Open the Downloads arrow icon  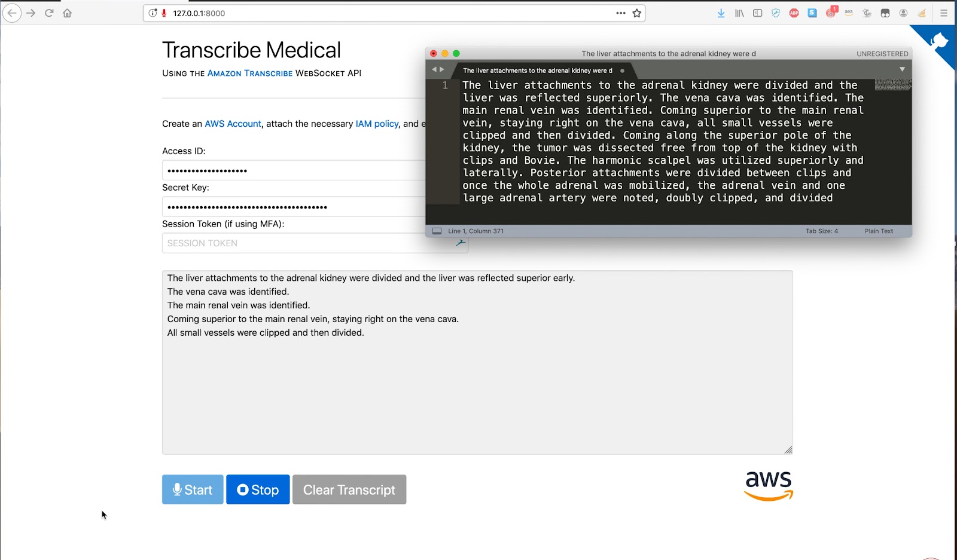(x=721, y=13)
